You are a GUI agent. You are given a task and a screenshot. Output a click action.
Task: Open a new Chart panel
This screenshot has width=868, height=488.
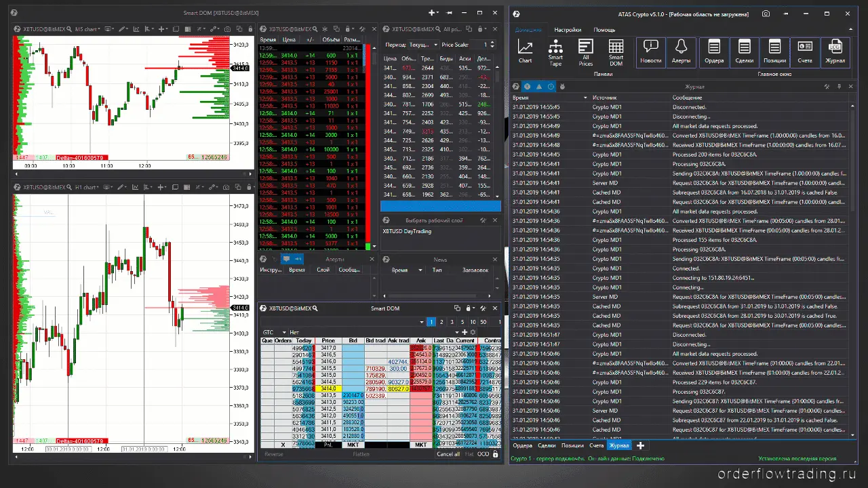[525, 52]
